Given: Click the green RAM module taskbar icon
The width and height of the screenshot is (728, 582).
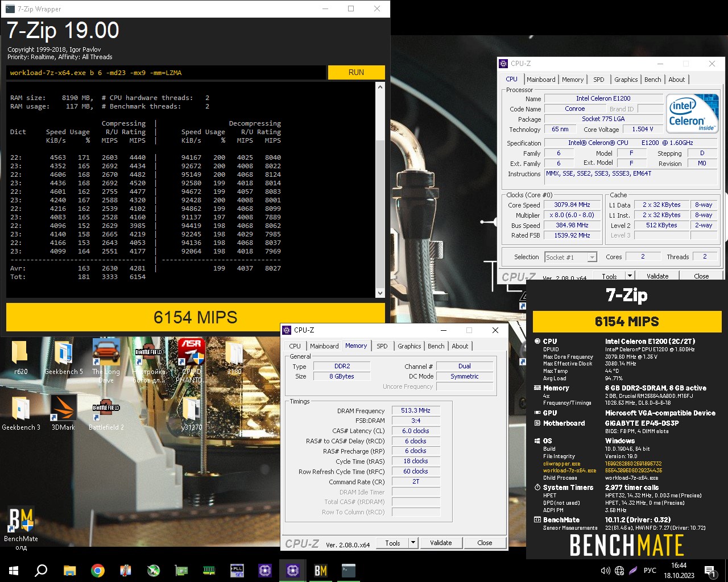Looking at the screenshot, I should click(x=209, y=571).
